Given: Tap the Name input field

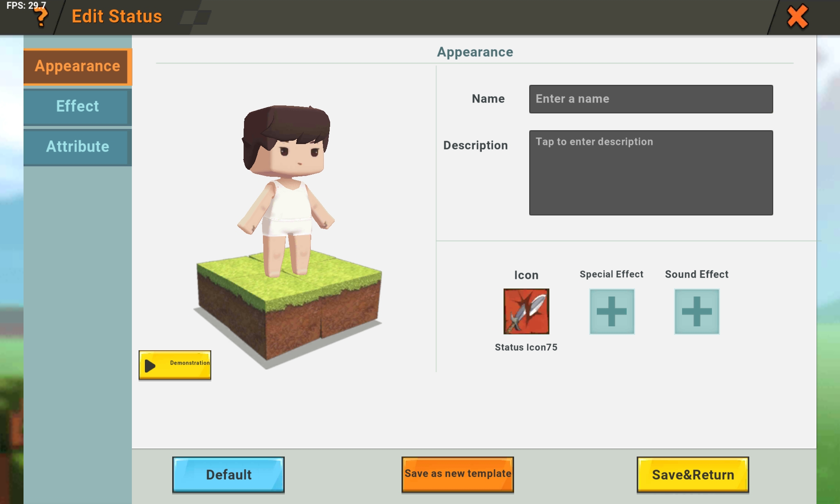Looking at the screenshot, I should [x=651, y=98].
